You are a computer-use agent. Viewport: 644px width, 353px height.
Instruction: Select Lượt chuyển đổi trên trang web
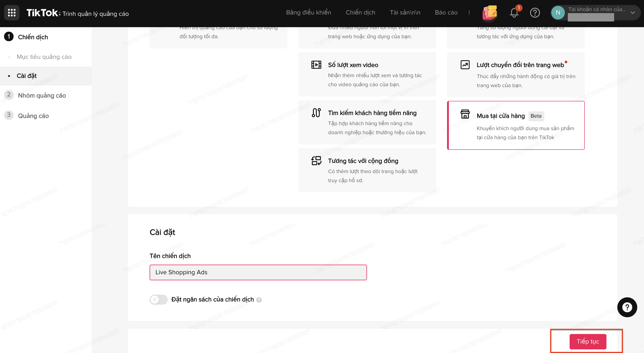coord(516,74)
